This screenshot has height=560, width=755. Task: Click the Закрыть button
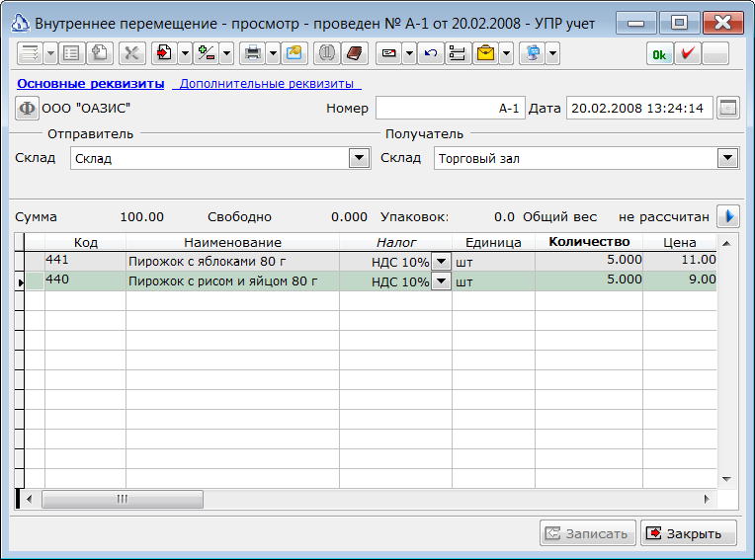click(688, 533)
